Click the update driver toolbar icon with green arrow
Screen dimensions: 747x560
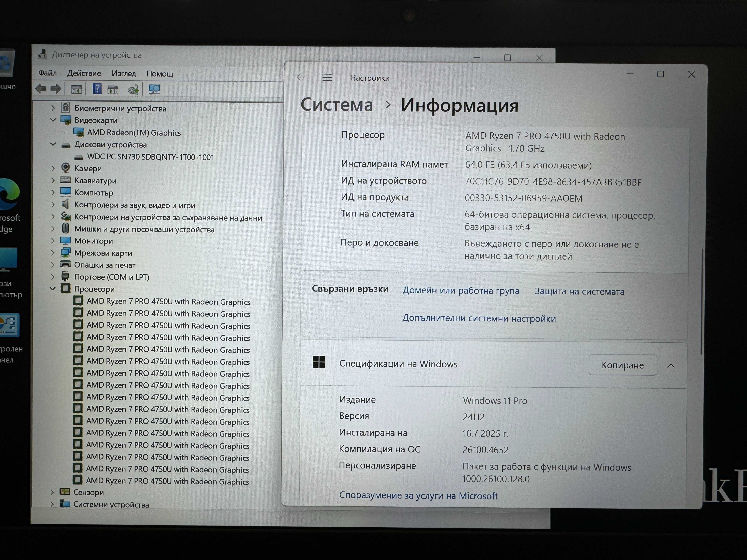133,89
